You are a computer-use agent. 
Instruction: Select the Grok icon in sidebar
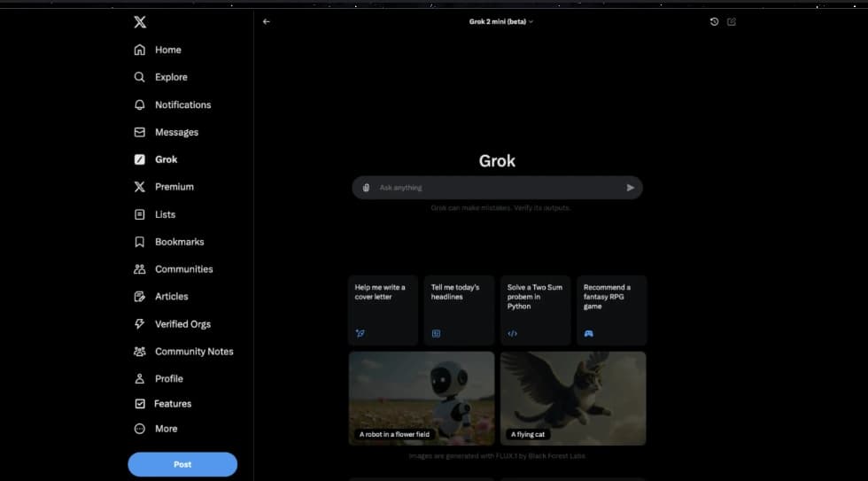point(140,159)
